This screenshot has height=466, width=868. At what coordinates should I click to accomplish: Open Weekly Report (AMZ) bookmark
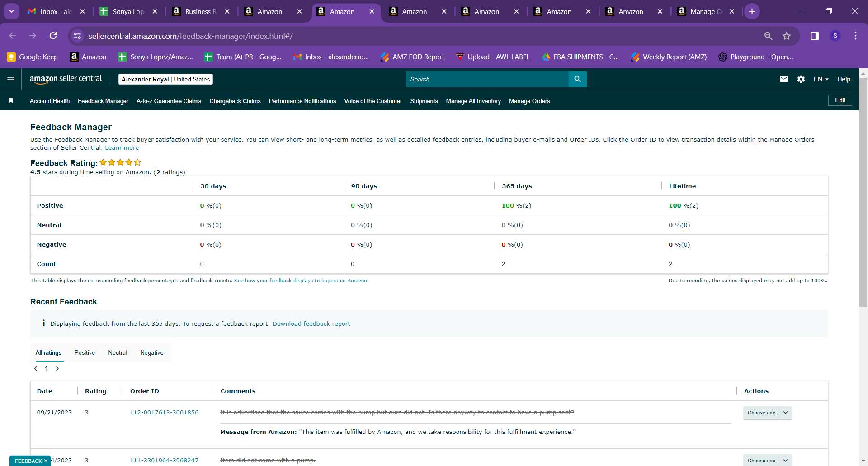tap(669, 57)
